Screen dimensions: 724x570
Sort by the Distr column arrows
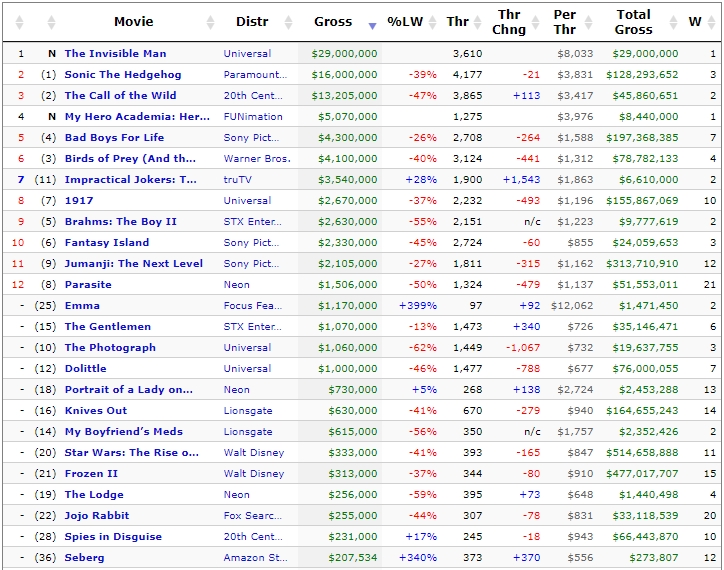289,22
